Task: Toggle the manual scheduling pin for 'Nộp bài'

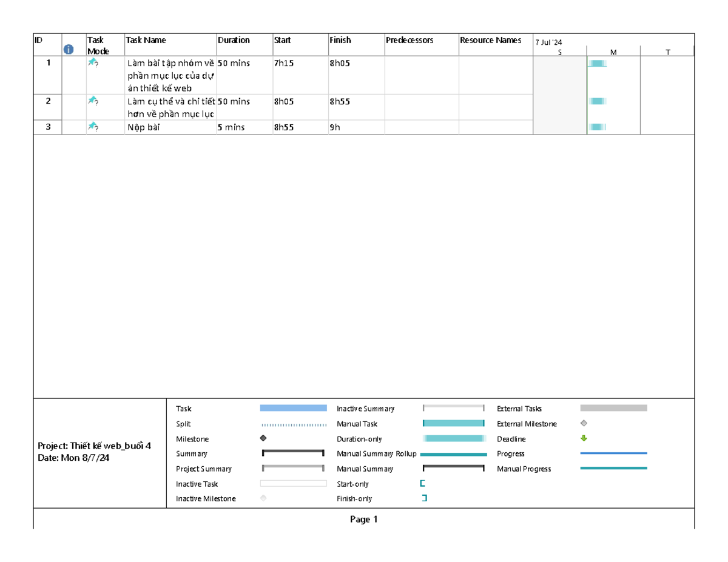Action: pos(92,127)
